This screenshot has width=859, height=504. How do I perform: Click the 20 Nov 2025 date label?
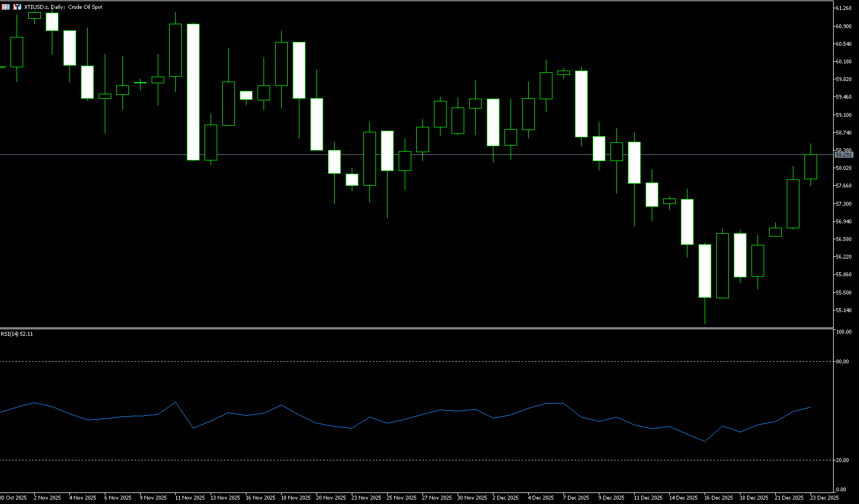(x=331, y=498)
